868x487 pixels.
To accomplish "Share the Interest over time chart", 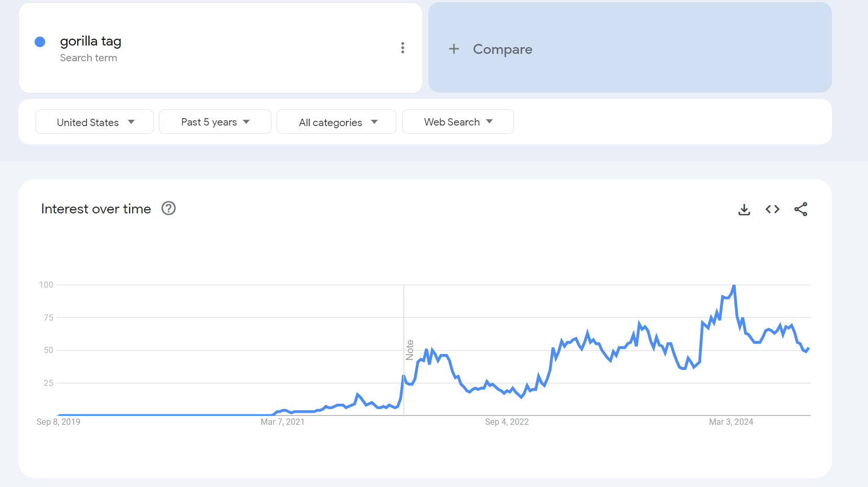I will [801, 209].
